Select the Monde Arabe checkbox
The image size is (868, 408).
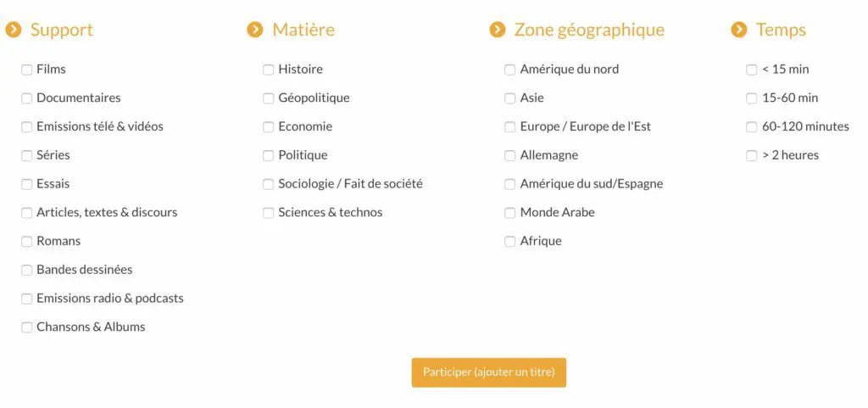[x=510, y=213]
